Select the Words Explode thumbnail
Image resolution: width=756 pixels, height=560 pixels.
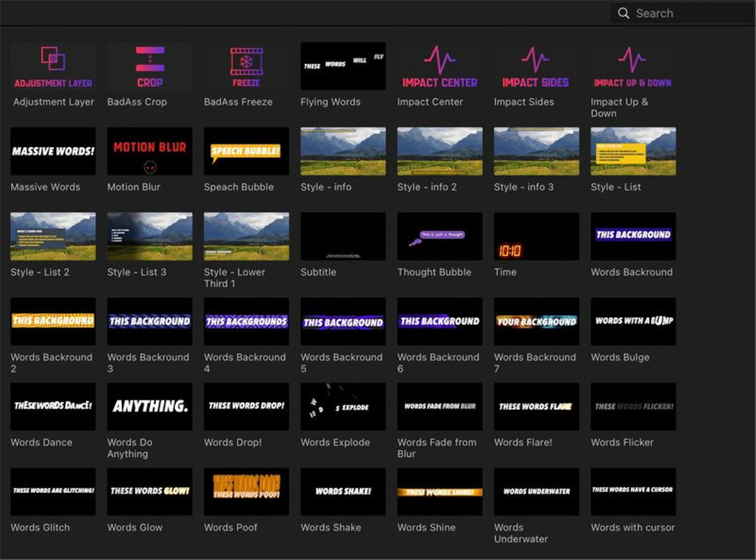tap(343, 406)
